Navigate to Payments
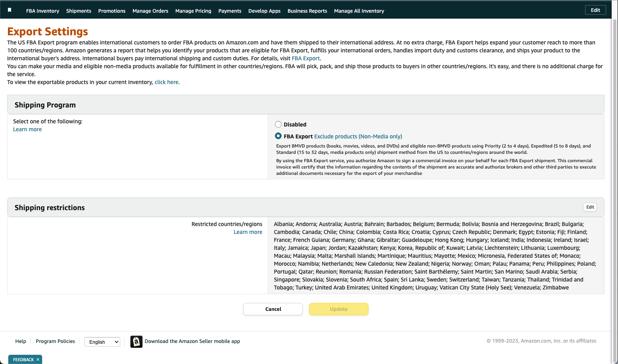The image size is (618, 364). 230,11
